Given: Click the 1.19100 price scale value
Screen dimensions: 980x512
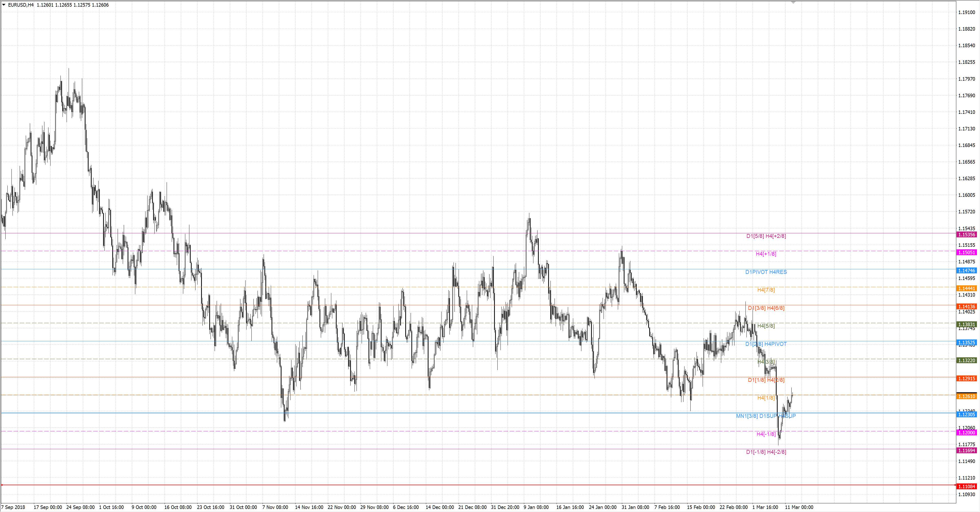Looking at the screenshot, I should [x=966, y=12].
